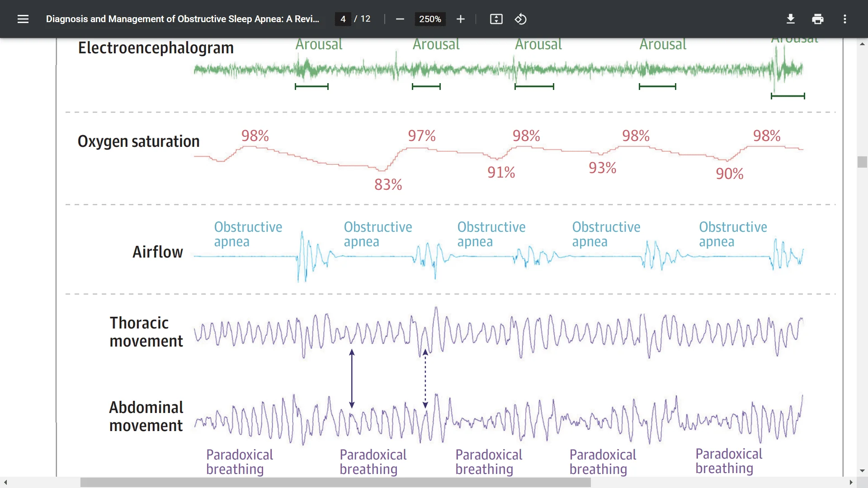
Task: Click the document title in toolbar
Action: pos(183,19)
